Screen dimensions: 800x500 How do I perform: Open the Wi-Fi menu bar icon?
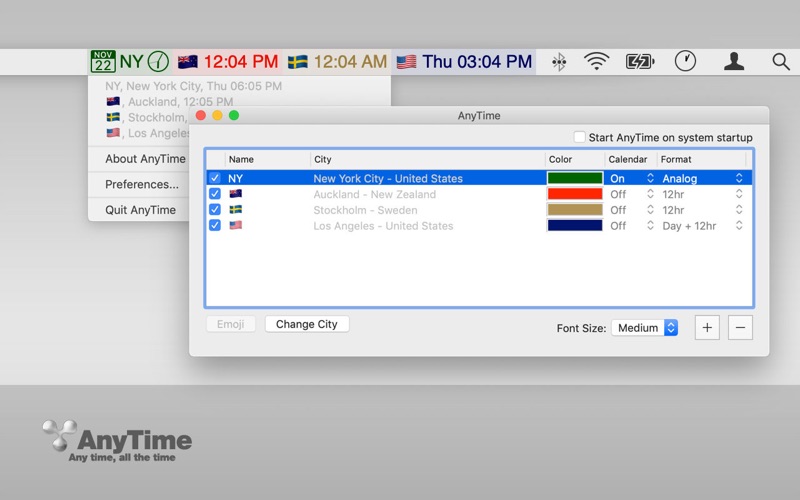pyautogui.click(x=597, y=62)
